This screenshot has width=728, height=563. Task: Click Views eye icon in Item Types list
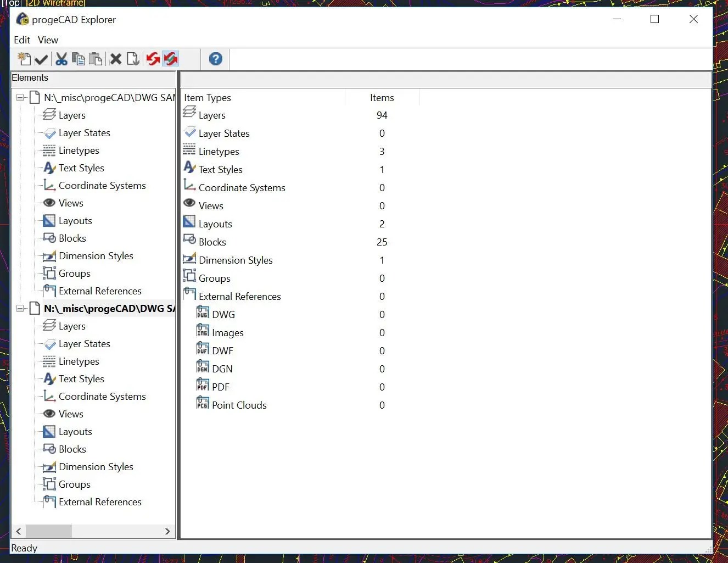click(189, 203)
